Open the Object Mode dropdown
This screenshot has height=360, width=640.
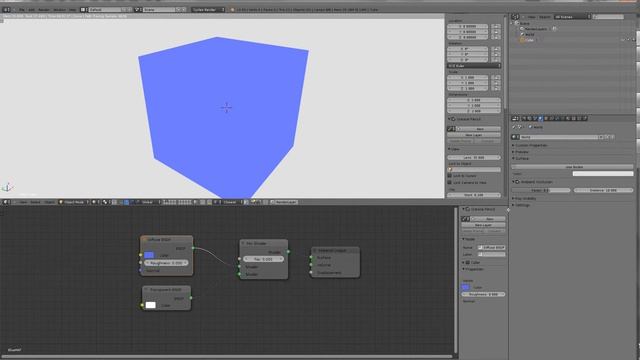point(74,202)
